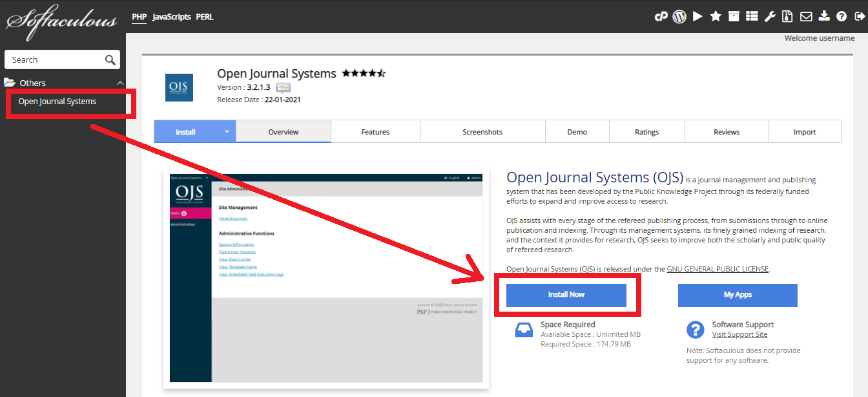Open demos using the play icon
This screenshot has width=868, height=397.
697,16
